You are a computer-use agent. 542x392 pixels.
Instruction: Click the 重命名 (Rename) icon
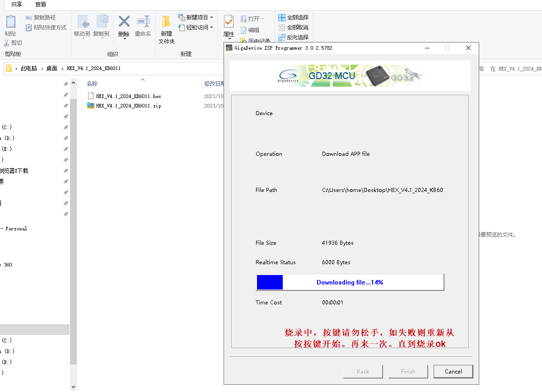point(143,21)
